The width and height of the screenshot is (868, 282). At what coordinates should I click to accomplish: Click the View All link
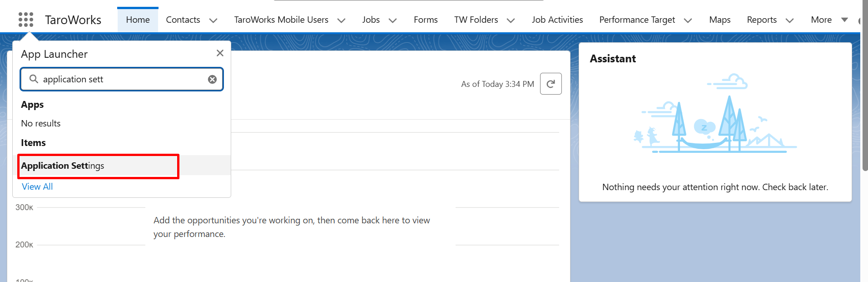(37, 186)
